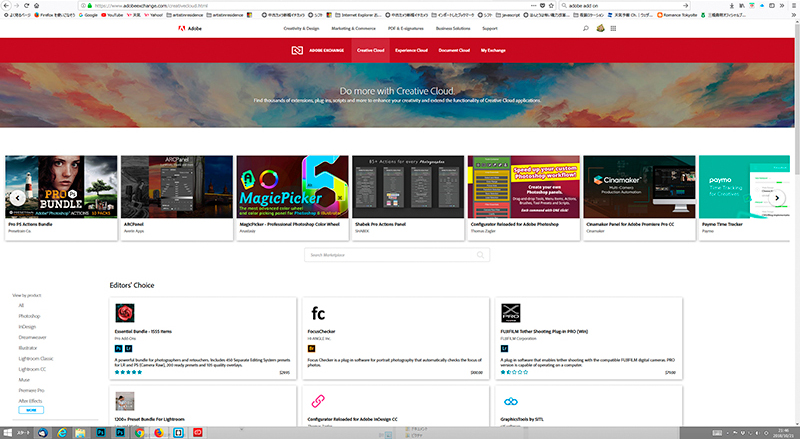Click the Search Marketplace input field
The height and width of the screenshot is (439, 800).
click(397, 255)
